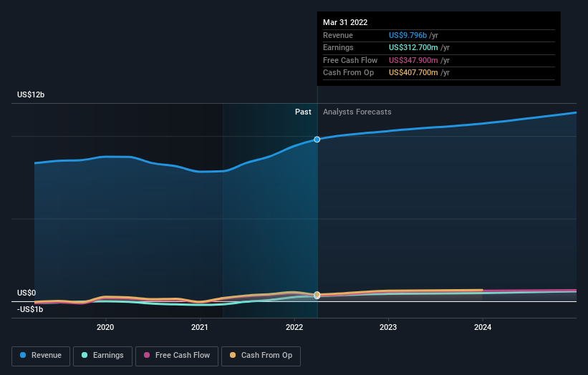The width and height of the screenshot is (588, 375).
Task: Click the teal Earnings legend dot
Action: [x=85, y=355]
